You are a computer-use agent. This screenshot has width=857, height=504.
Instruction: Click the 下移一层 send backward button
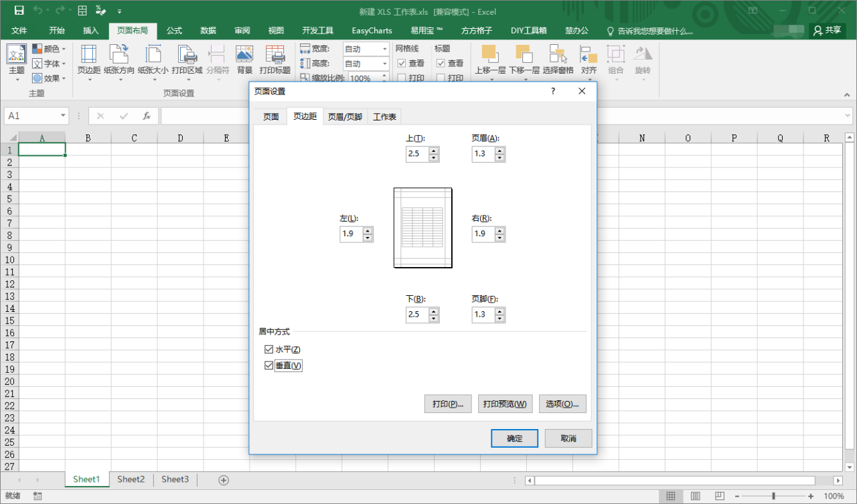pyautogui.click(x=524, y=64)
